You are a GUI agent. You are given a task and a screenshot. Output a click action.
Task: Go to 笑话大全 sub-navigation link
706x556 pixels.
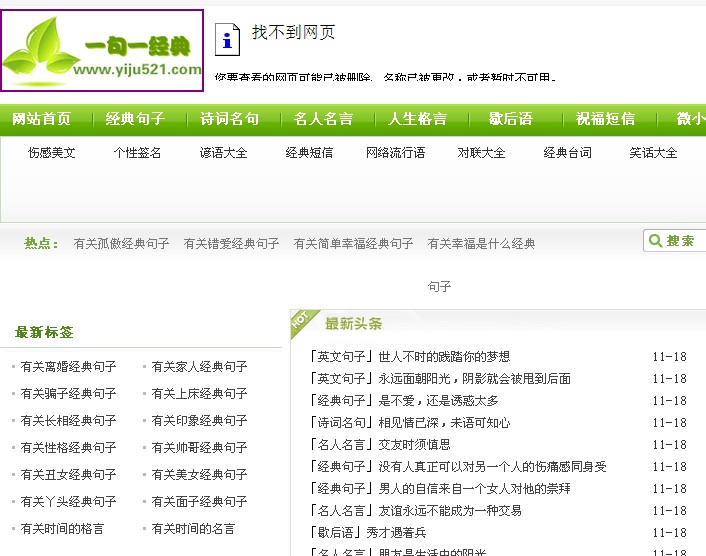click(x=653, y=153)
